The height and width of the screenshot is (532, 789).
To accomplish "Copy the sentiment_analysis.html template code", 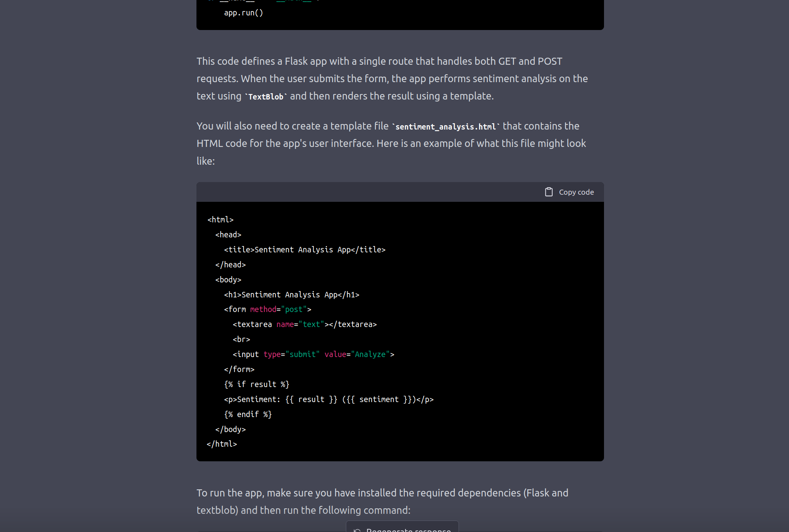I will (568, 192).
